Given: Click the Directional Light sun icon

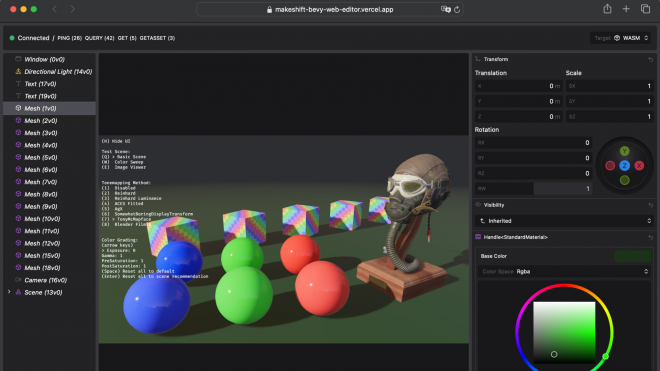Looking at the screenshot, I should (18, 72).
